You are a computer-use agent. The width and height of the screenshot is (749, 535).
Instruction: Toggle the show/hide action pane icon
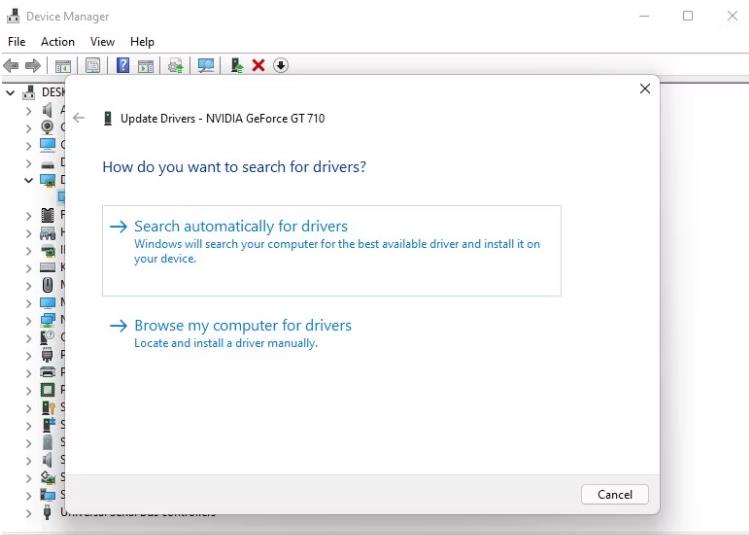pyautogui.click(x=146, y=66)
